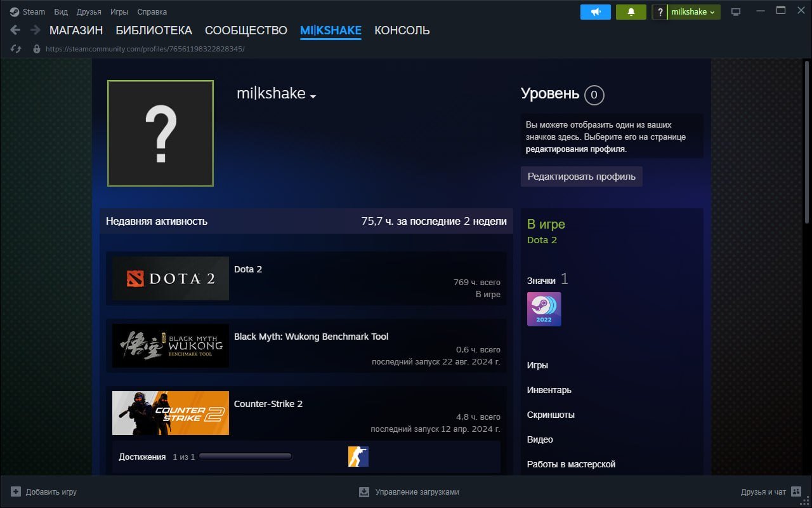
Task: Click the 75,7 ч. за последние 2 недели text
Action: click(x=434, y=222)
